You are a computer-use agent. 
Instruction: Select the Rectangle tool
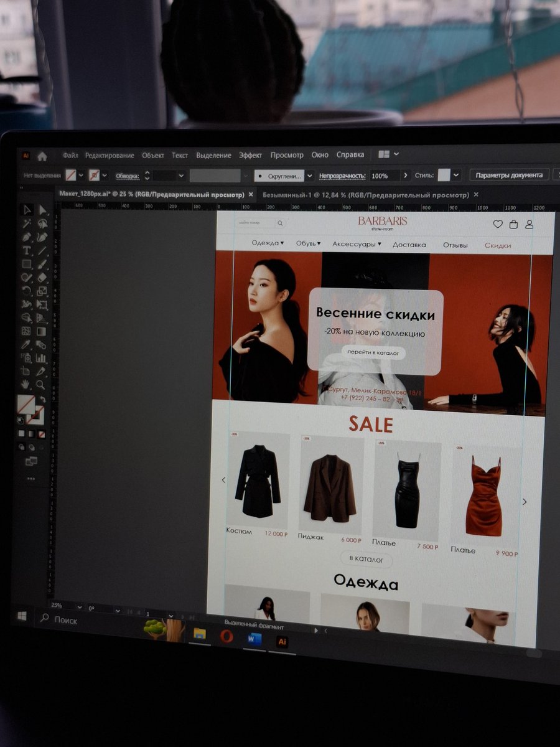(x=26, y=264)
